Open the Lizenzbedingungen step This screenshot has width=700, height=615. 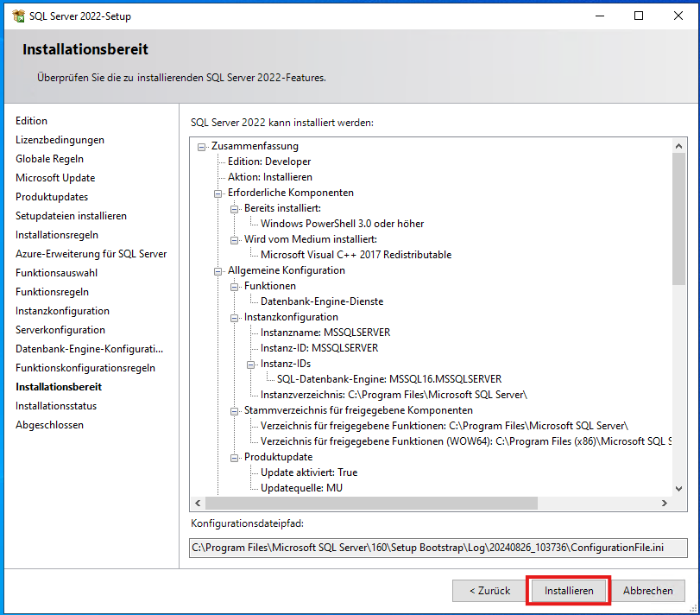point(60,139)
